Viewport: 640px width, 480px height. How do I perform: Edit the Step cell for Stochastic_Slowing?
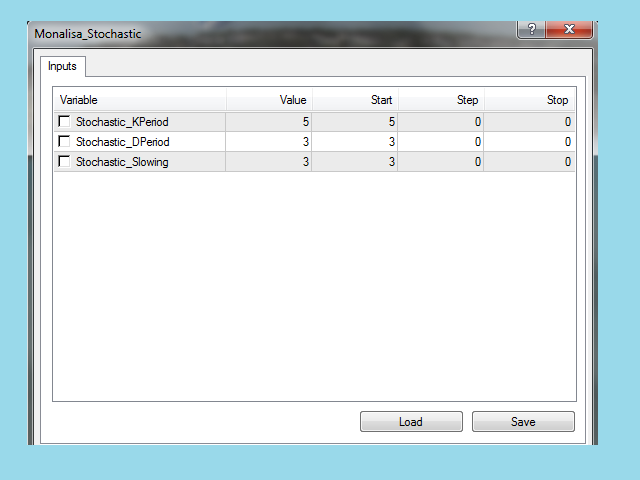coord(441,162)
